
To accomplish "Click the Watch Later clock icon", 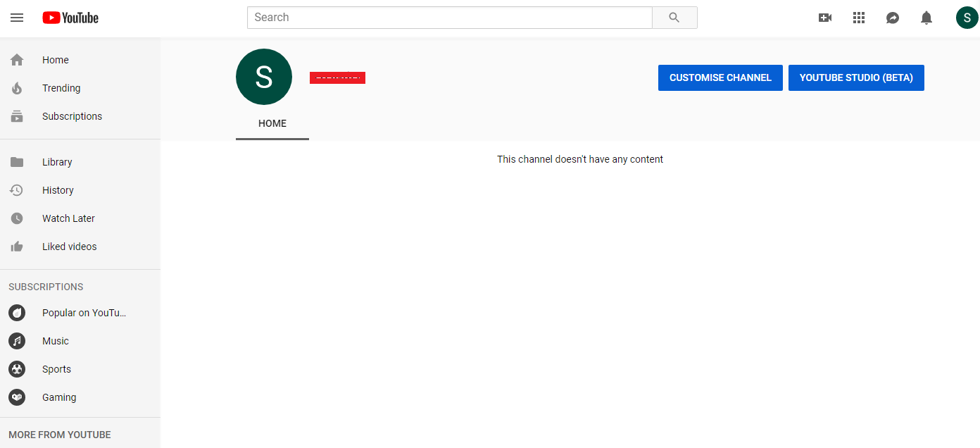I will pos(17,218).
